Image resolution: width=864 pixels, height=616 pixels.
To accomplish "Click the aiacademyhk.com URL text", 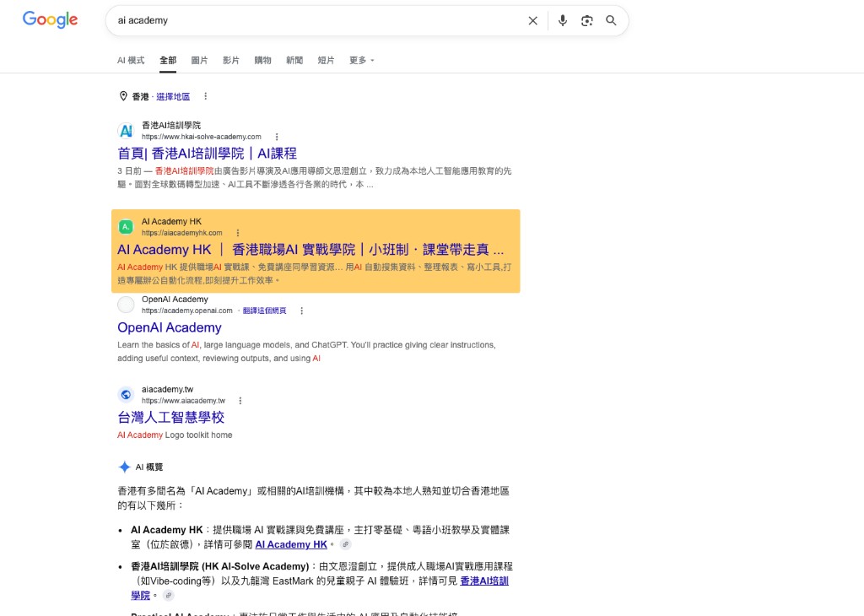I will [182, 233].
